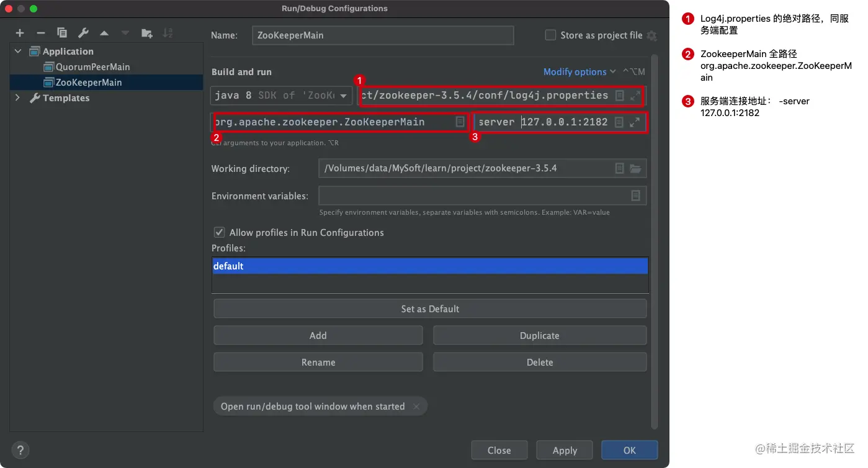Remove Open run/debug tool window option chip
The image size is (868, 468).
click(416, 407)
